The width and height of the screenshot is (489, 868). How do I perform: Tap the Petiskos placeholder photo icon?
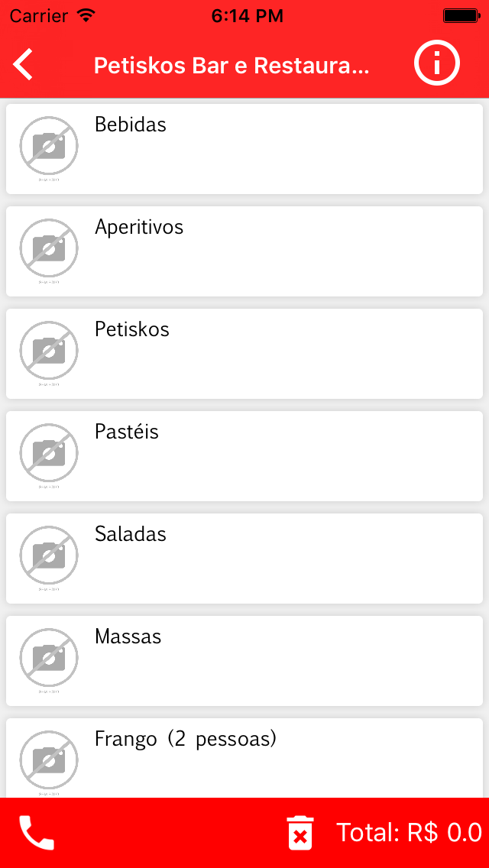[49, 351]
